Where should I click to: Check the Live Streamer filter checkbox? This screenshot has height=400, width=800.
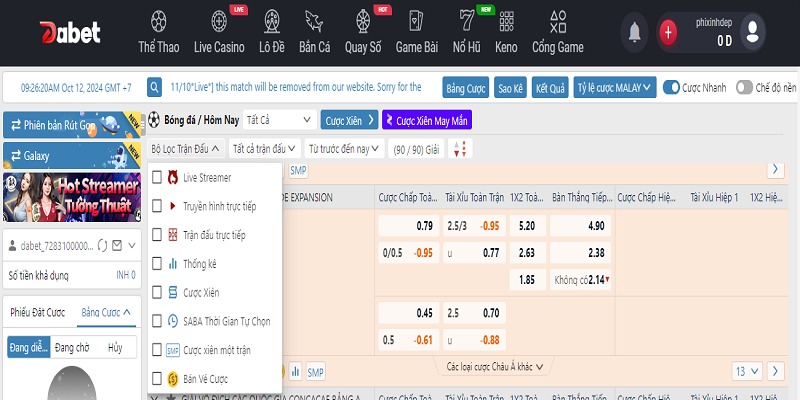[x=157, y=177]
